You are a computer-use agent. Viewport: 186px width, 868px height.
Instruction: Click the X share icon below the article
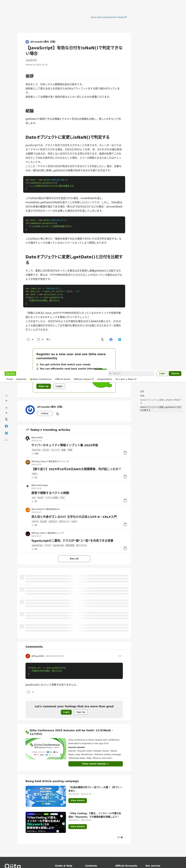[x=102, y=340]
